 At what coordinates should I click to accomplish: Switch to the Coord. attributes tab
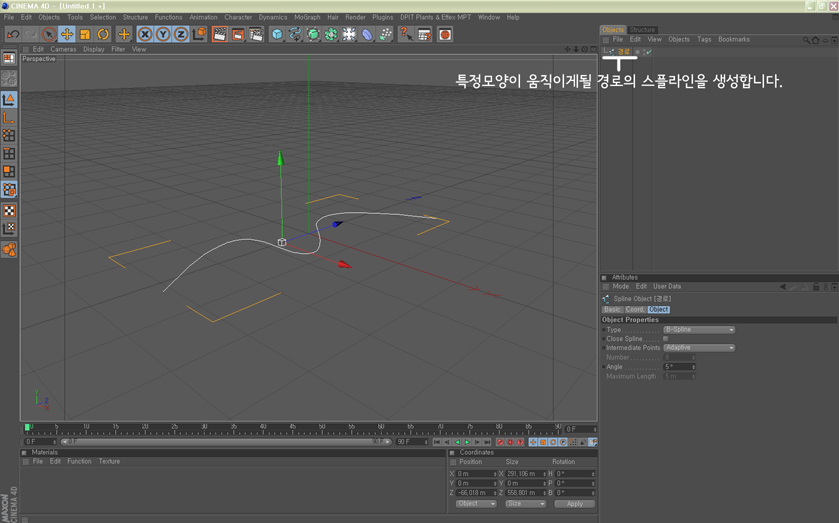[635, 309]
